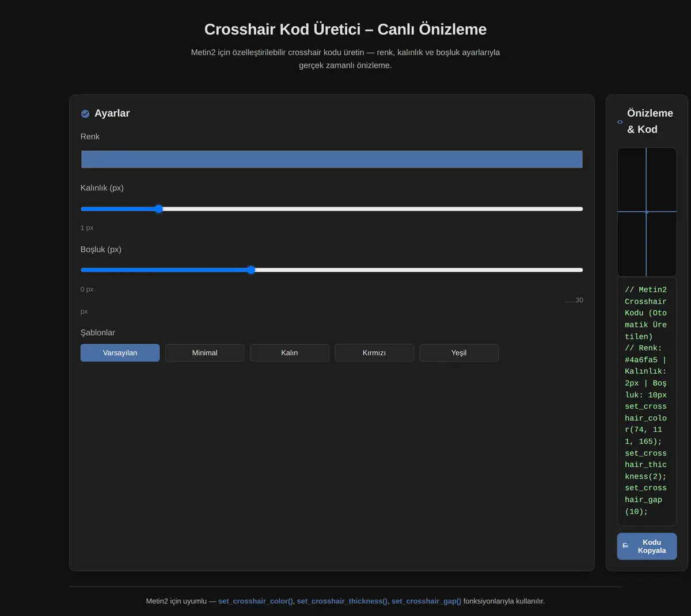Click the eye icon beside Önizleme & Kod
Image resolution: width=691 pixels, height=616 pixels.
(x=620, y=122)
